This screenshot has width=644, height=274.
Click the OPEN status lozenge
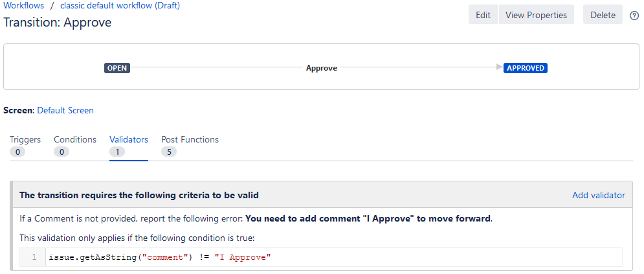(117, 67)
